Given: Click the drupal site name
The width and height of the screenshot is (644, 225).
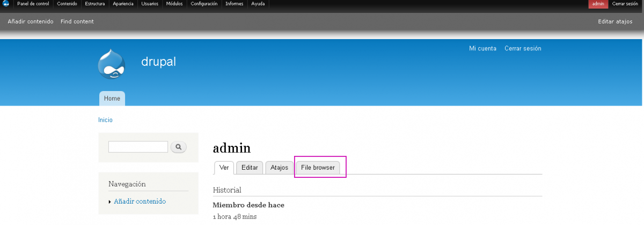Looking at the screenshot, I should 158,62.
